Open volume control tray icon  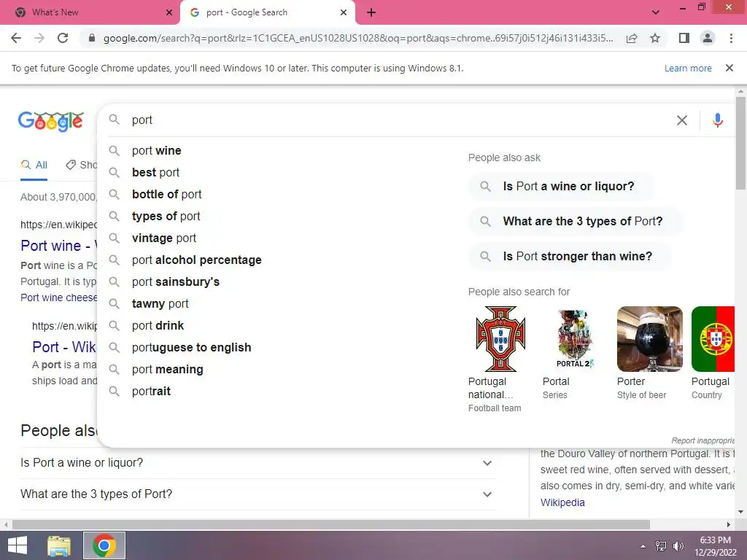678,546
